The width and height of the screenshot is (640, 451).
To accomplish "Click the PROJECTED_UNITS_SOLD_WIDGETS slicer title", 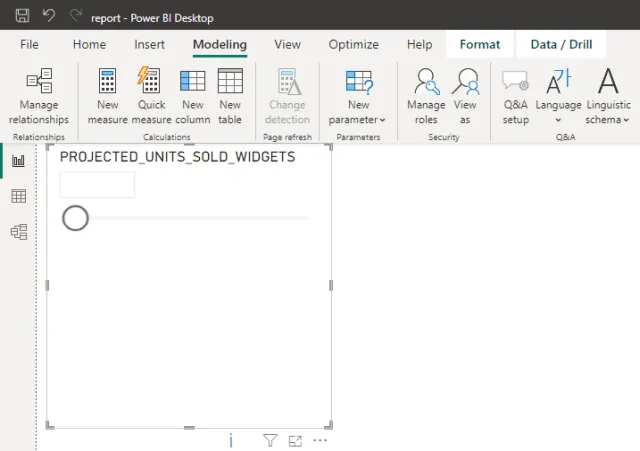I will pyautogui.click(x=178, y=157).
